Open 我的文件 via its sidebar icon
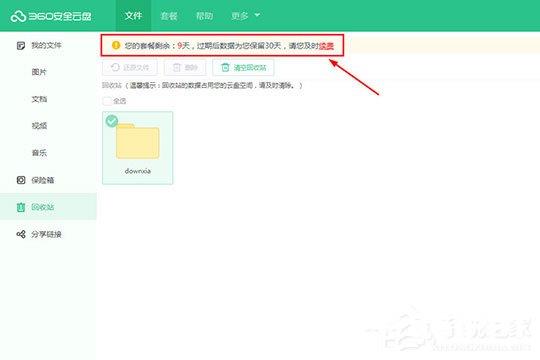The width and height of the screenshot is (540, 360). click(x=21, y=45)
